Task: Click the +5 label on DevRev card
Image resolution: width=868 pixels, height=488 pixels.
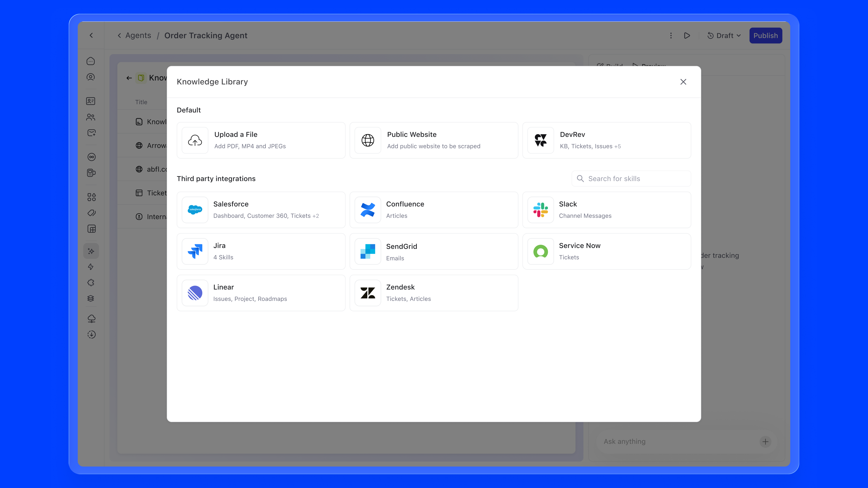Action: tap(617, 146)
